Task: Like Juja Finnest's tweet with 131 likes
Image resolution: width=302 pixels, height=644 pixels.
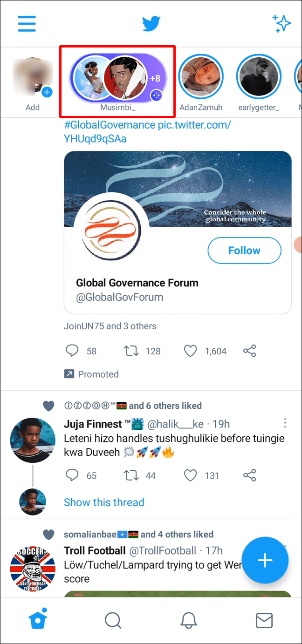Action: click(190, 475)
